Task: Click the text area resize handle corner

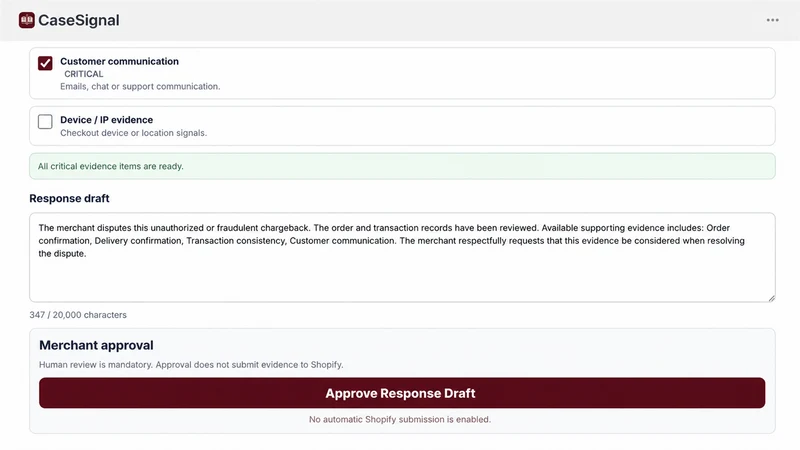Action: (x=771, y=298)
